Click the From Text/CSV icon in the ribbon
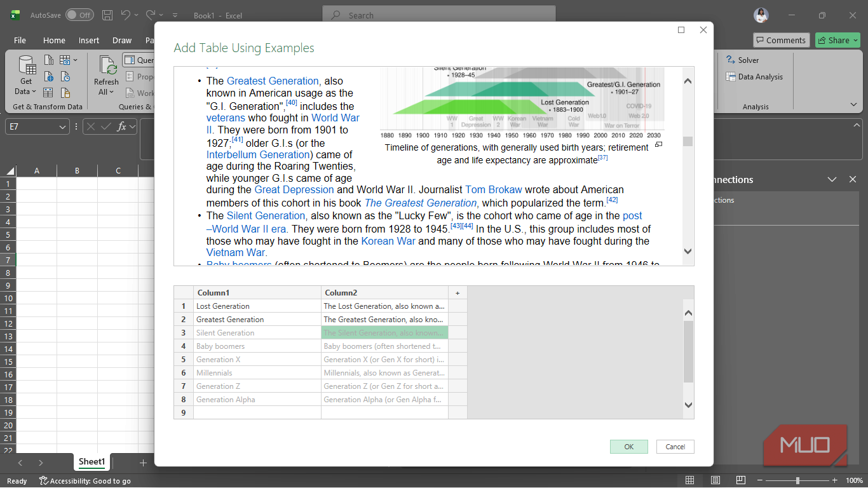868x488 pixels. pos(49,60)
